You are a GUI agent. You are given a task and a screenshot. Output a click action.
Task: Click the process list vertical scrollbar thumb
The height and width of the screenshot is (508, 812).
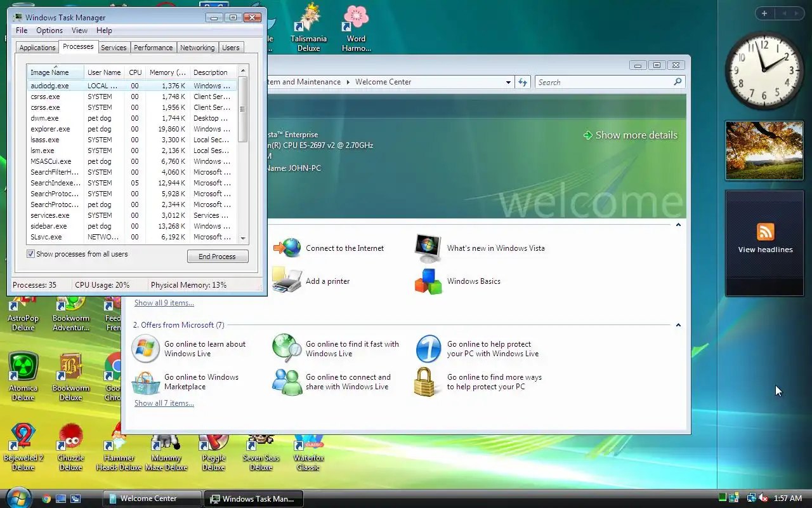pyautogui.click(x=242, y=110)
